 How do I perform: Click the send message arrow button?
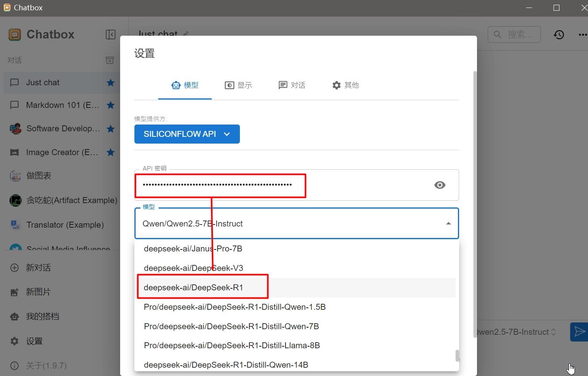point(579,332)
